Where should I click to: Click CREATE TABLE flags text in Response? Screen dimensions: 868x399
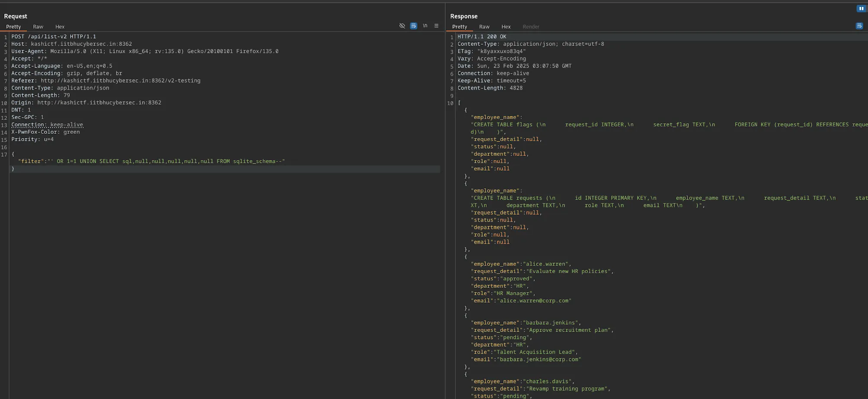click(503, 125)
